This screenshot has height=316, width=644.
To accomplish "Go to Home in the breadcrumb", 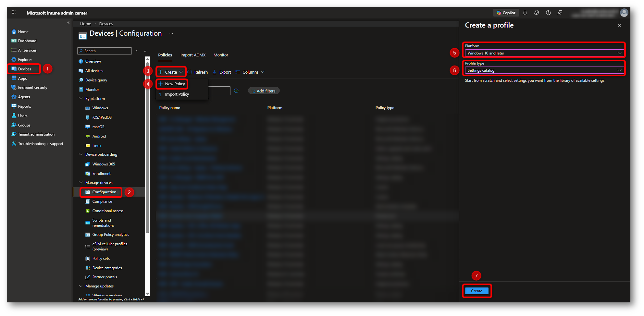I will (86, 24).
